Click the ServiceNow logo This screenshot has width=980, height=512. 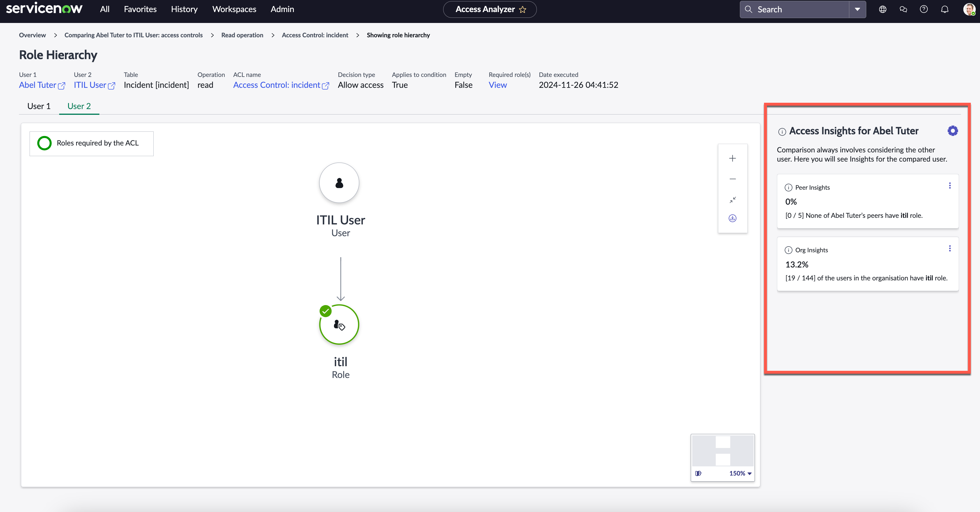(44, 9)
